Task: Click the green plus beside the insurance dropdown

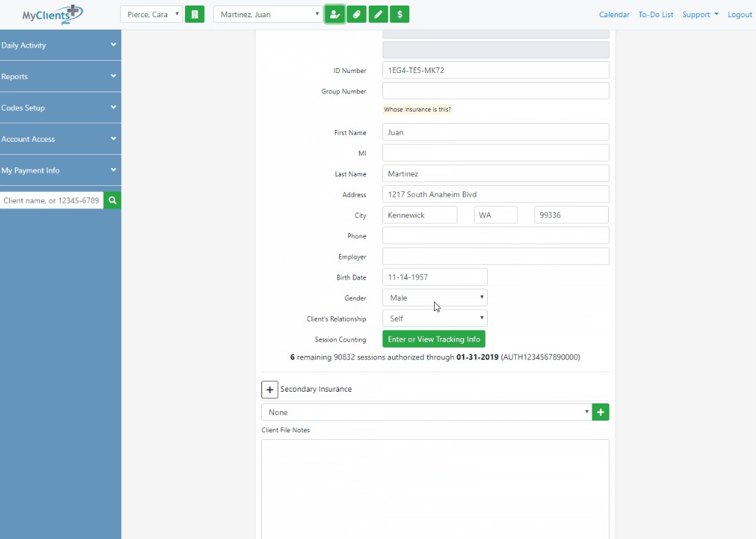Action: pyautogui.click(x=600, y=412)
